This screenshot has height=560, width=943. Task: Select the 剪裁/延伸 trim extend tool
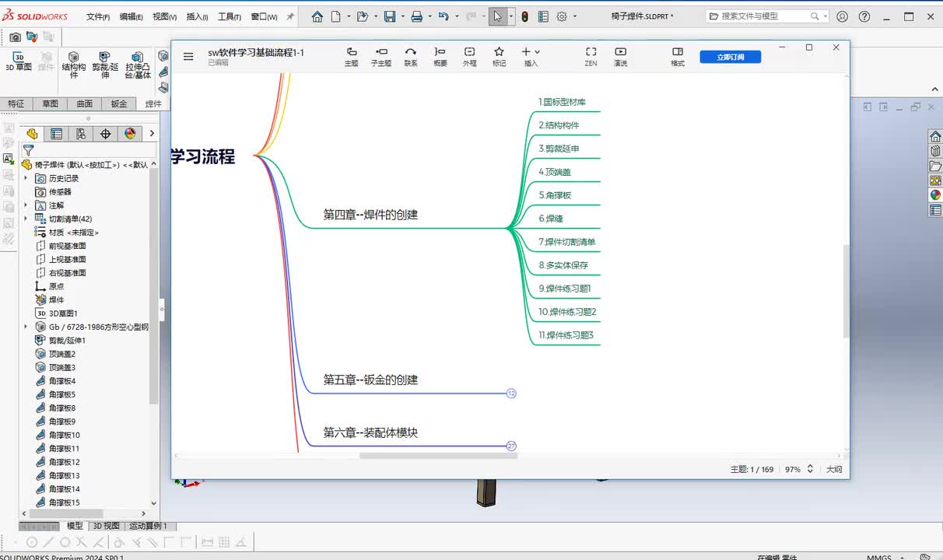click(106, 65)
